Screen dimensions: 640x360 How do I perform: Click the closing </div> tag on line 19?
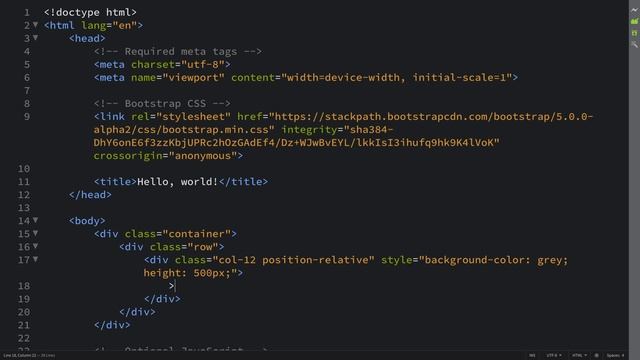pyautogui.click(x=162, y=299)
